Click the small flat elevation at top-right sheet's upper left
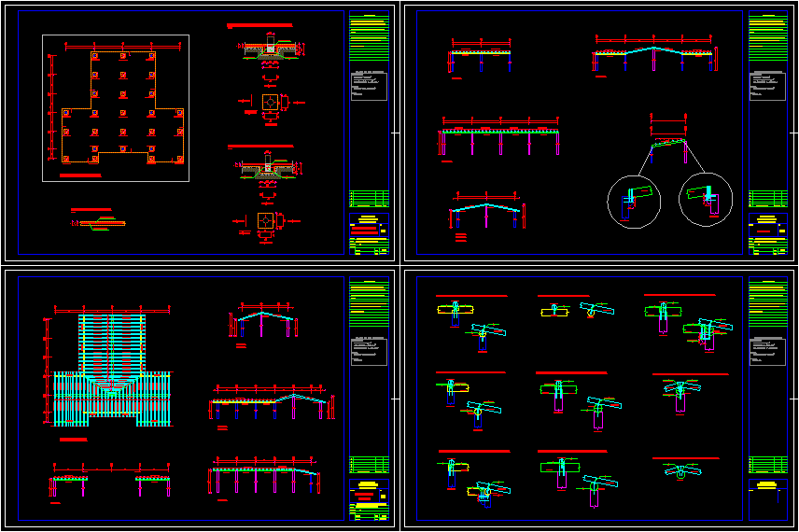 pos(480,58)
